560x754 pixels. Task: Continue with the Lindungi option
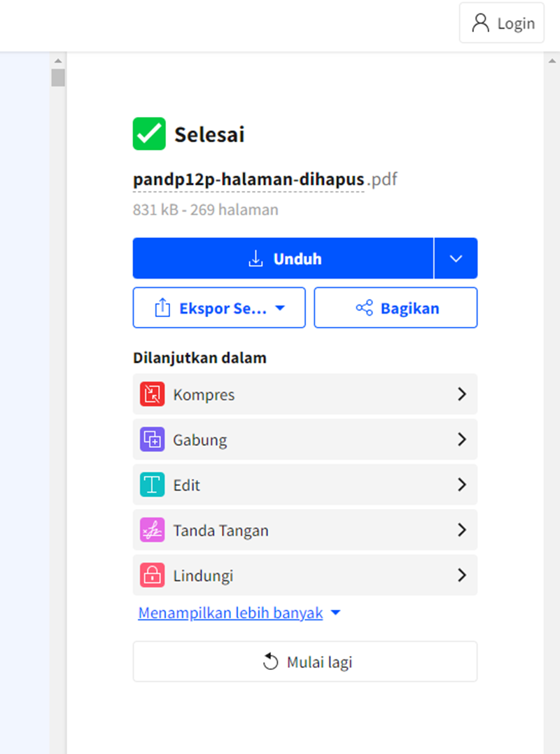(305, 575)
